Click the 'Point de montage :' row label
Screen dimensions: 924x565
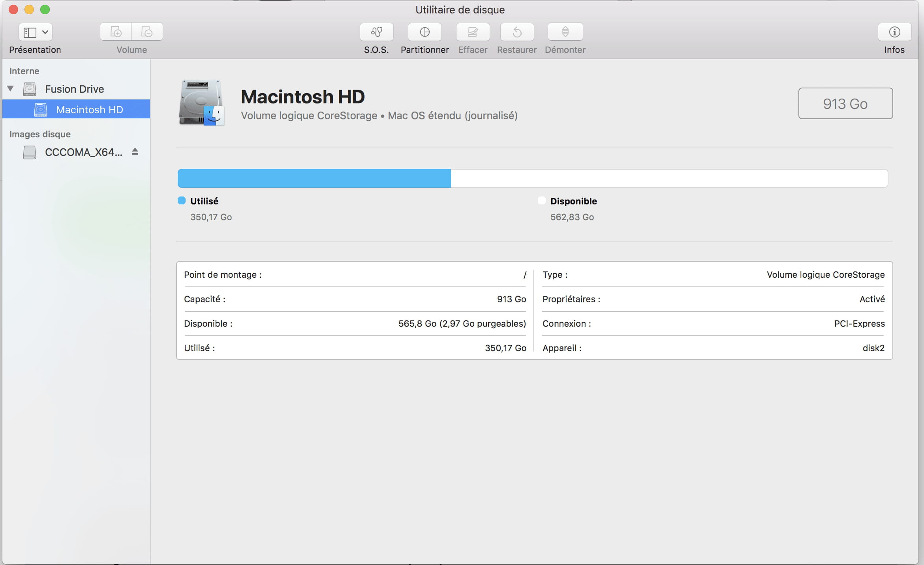[223, 275]
